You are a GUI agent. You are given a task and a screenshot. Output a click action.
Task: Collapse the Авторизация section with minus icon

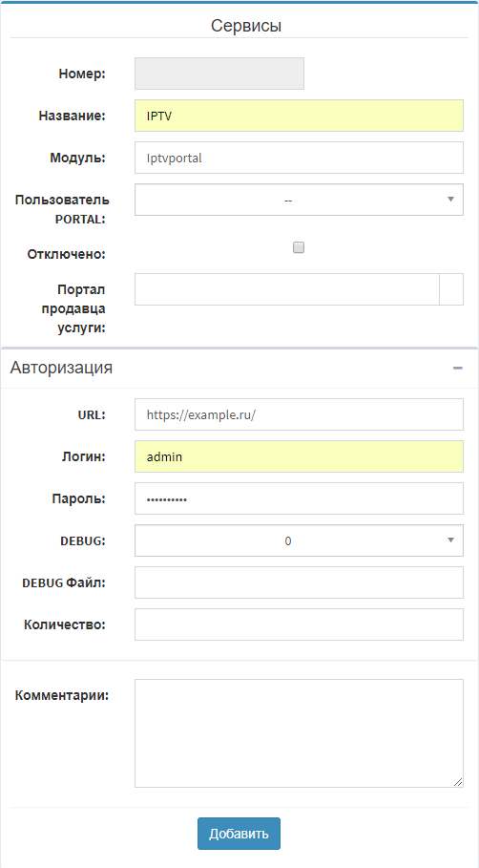pyautogui.click(x=457, y=369)
